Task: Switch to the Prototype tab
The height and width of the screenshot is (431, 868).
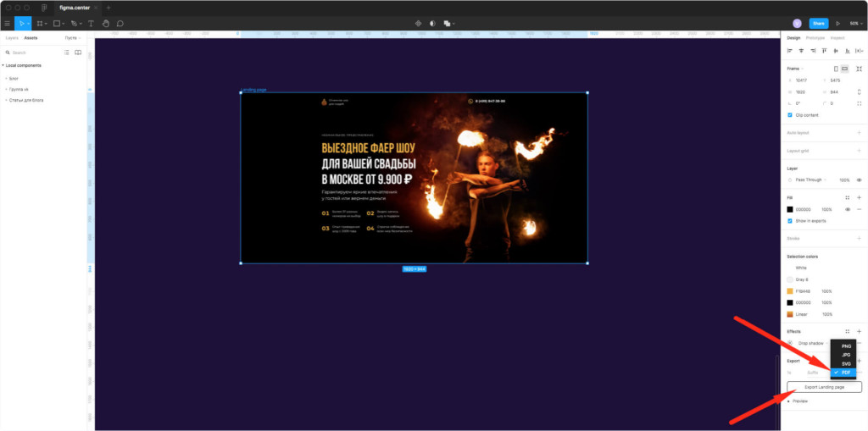Action: (815, 38)
